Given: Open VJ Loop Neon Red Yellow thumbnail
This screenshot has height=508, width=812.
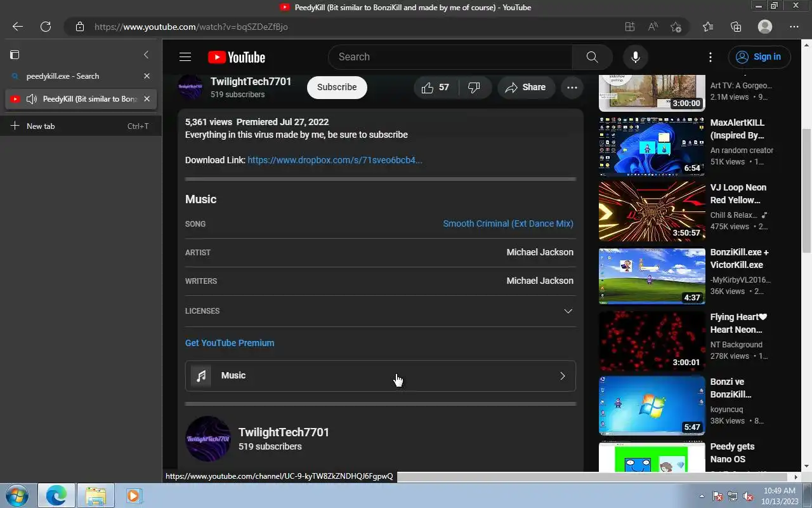Looking at the screenshot, I should (652, 211).
